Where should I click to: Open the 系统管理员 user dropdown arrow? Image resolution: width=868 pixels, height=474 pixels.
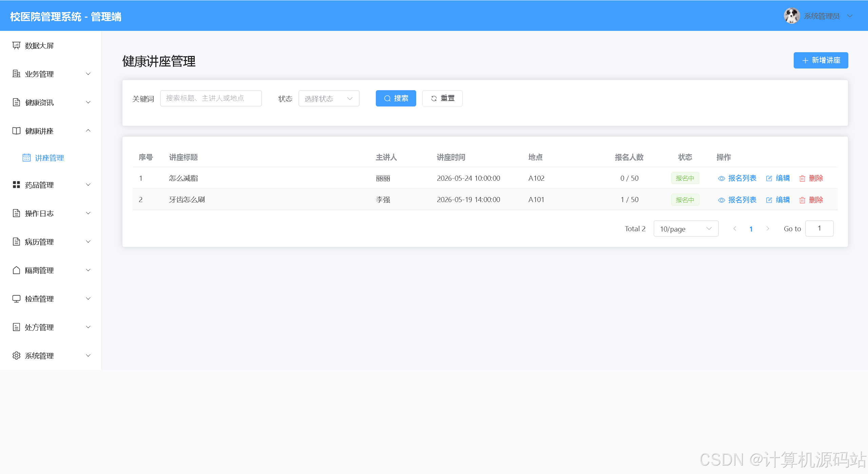850,16
